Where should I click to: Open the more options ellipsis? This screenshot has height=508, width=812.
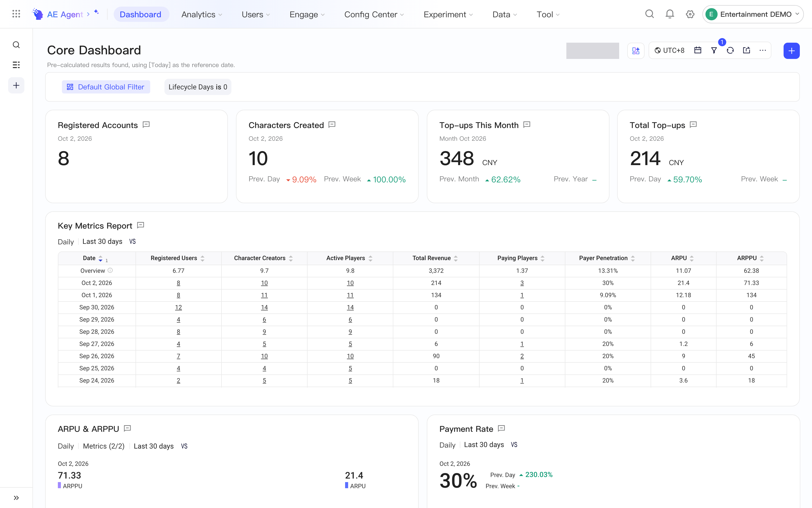tap(763, 50)
